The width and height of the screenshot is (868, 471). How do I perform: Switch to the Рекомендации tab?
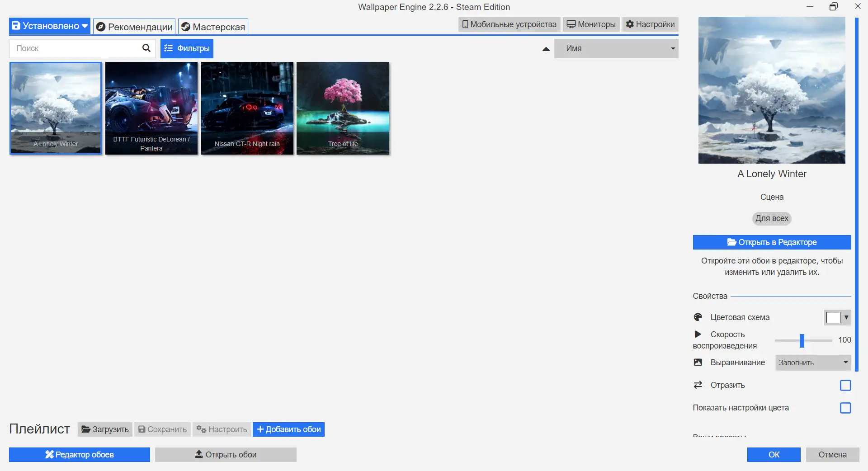click(134, 27)
